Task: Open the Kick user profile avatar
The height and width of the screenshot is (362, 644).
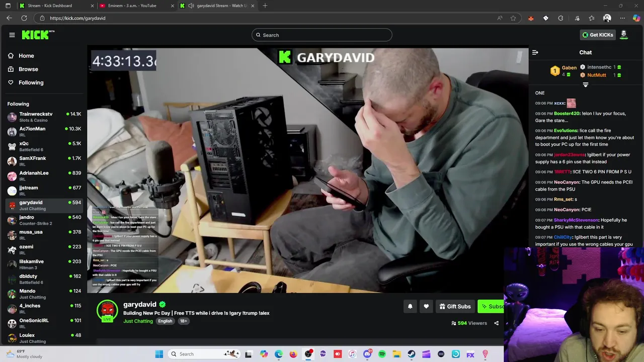Action: coord(624,35)
